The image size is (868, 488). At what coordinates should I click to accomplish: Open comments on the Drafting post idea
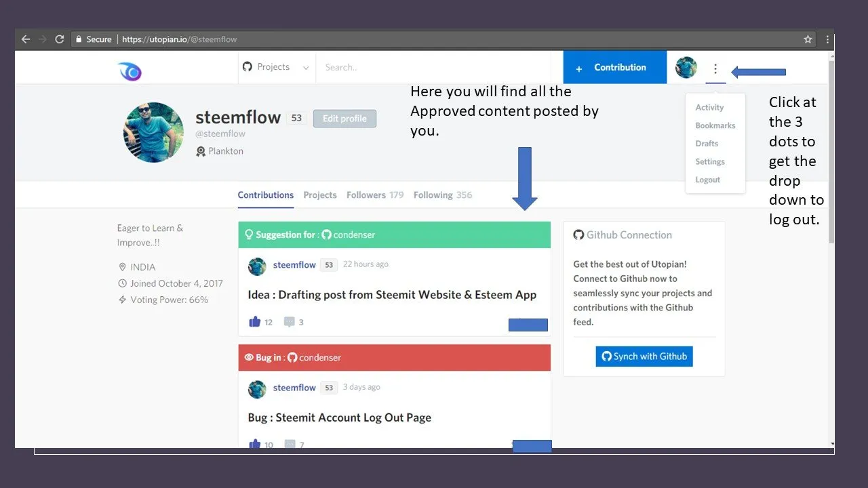click(x=290, y=322)
